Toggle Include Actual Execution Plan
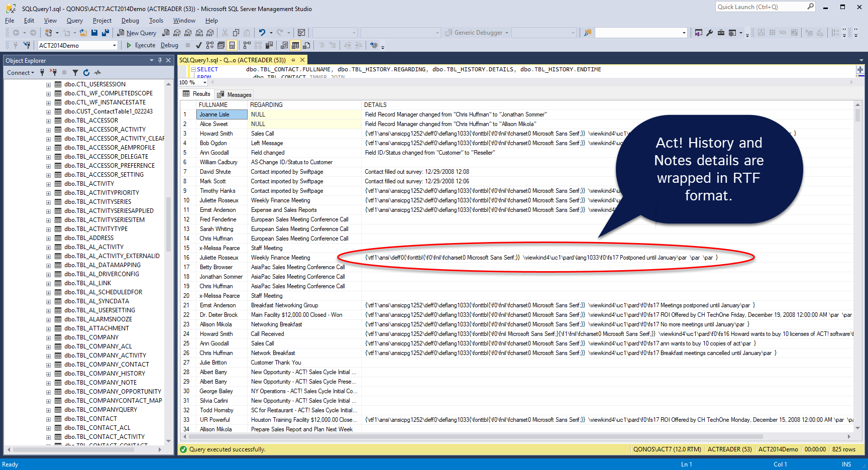 pyautogui.click(x=247, y=45)
